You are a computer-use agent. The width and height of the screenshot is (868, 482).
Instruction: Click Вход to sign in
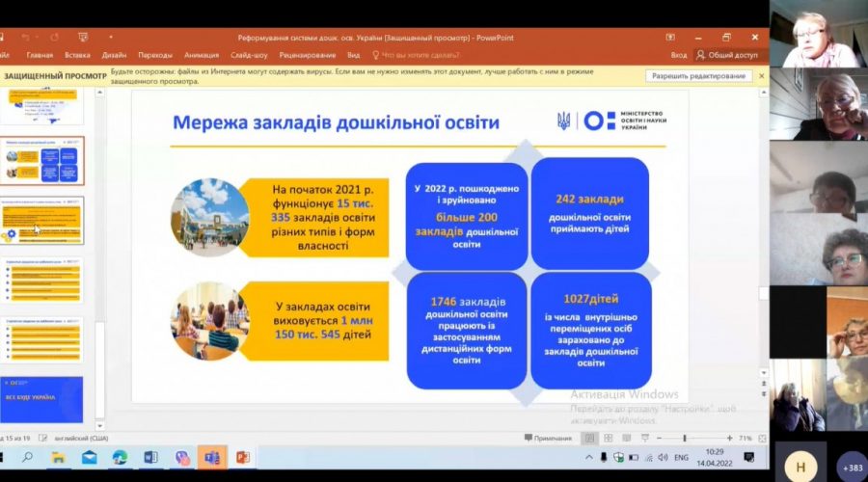(679, 55)
